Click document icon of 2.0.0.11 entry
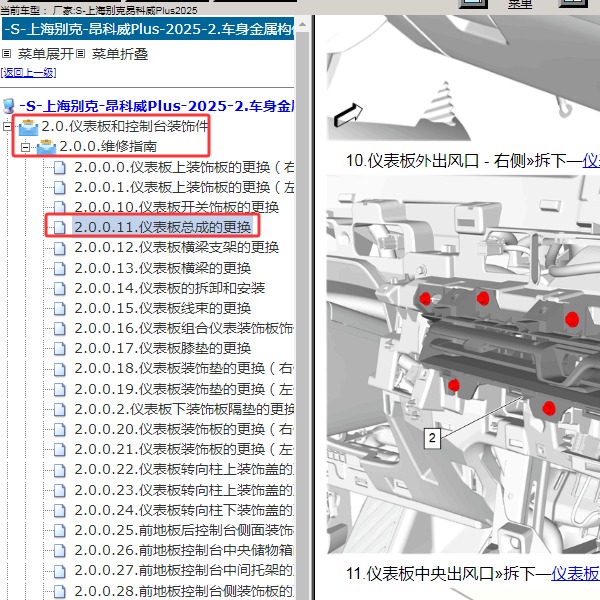 (60, 227)
